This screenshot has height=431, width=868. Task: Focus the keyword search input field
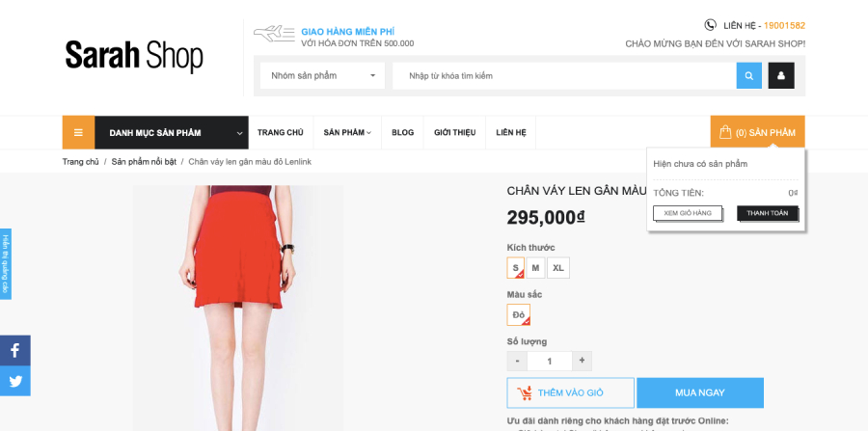(564, 76)
